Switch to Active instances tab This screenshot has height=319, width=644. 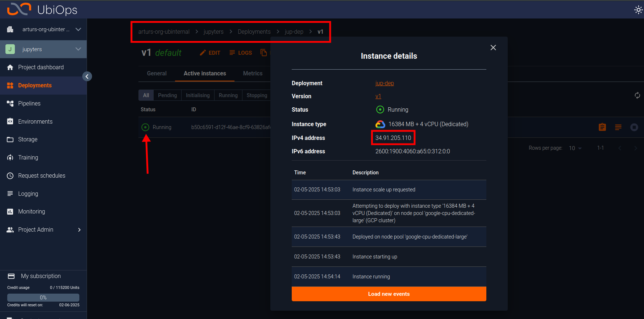point(205,74)
